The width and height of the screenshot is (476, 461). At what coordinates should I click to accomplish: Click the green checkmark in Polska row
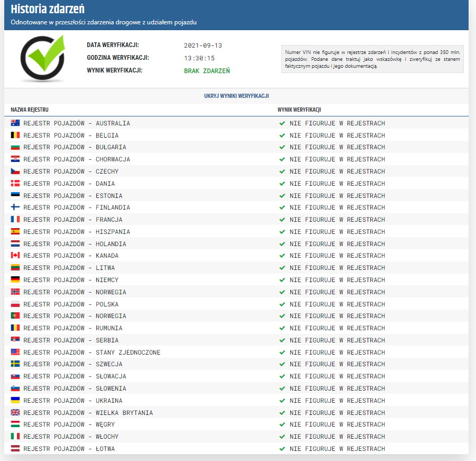[282, 304]
